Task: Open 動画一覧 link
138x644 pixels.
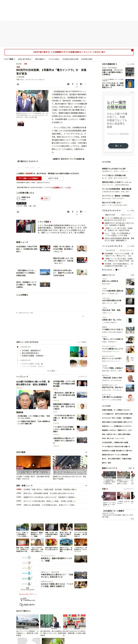Action: 131,468
